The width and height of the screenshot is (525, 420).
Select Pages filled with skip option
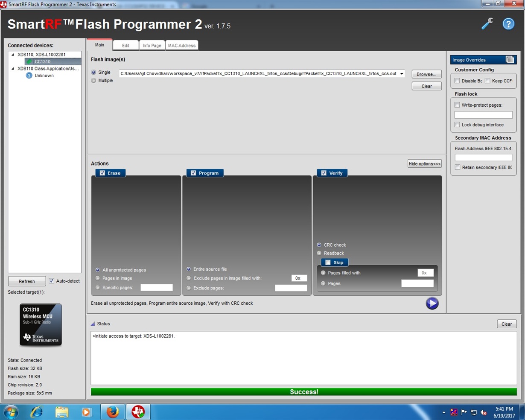click(x=323, y=273)
